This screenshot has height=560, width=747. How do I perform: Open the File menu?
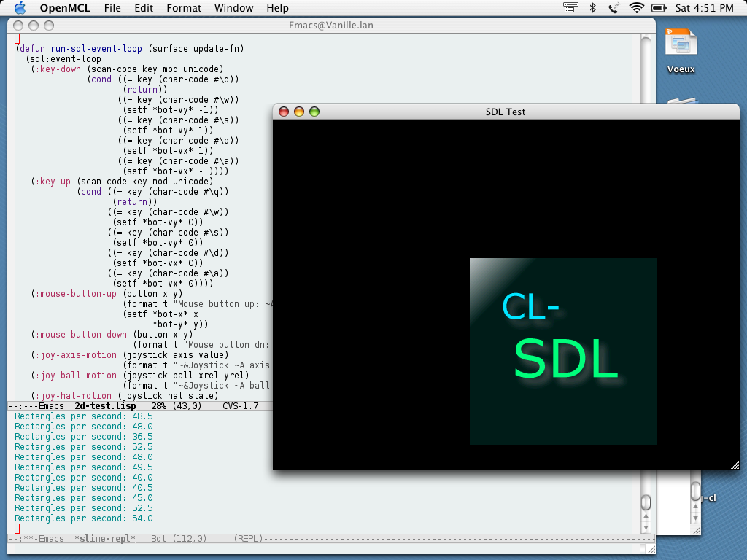point(112,8)
